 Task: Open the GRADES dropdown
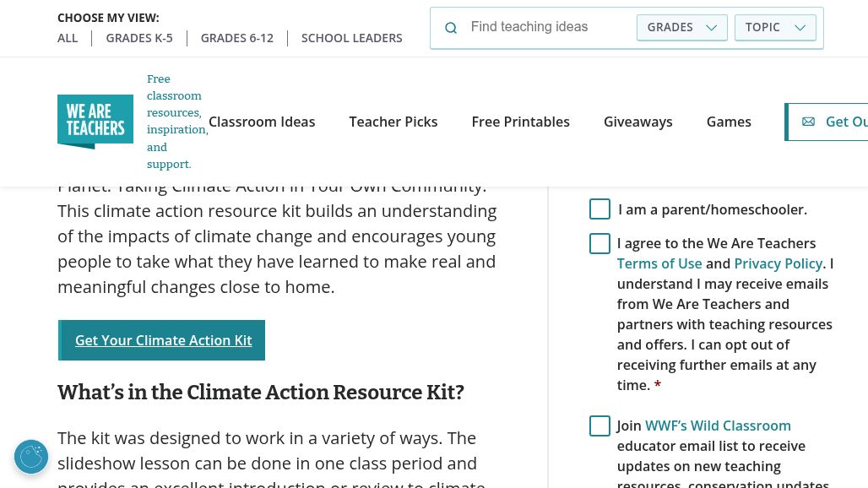[681, 27]
